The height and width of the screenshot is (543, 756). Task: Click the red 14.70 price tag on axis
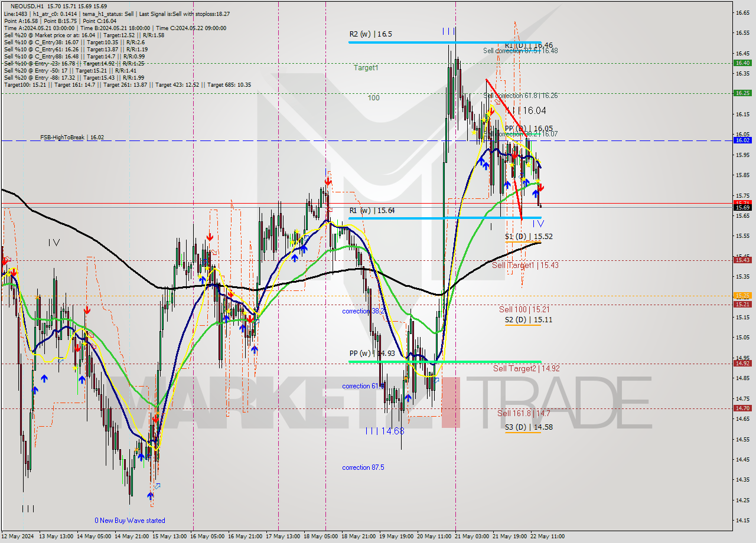click(742, 408)
